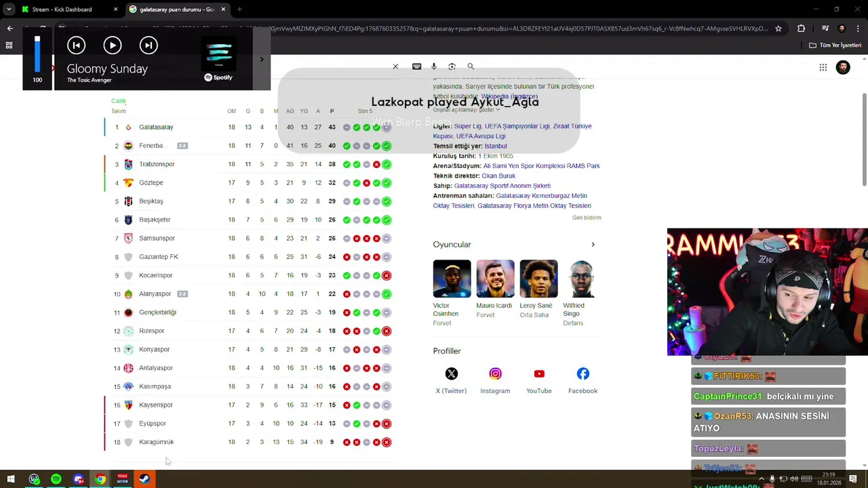The width and height of the screenshot is (868, 488).
Task: Open the Windows Start menu
Action: (x=11, y=479)
